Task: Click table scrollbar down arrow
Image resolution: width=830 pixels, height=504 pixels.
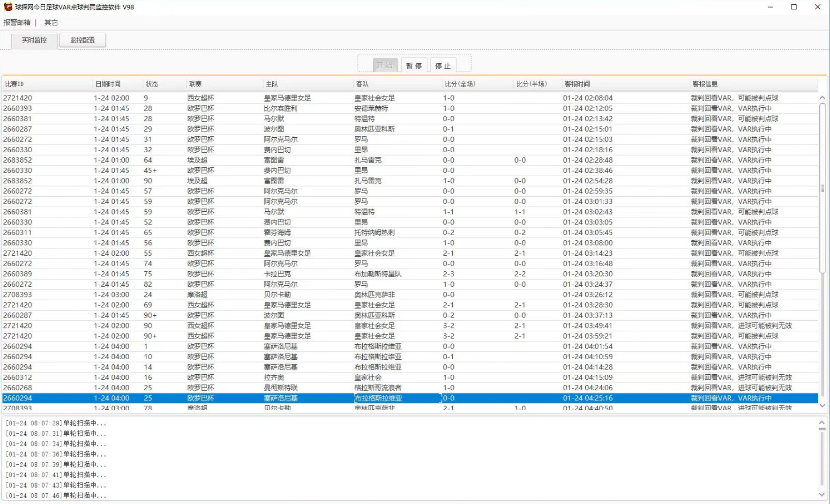Action: point(823,406)
